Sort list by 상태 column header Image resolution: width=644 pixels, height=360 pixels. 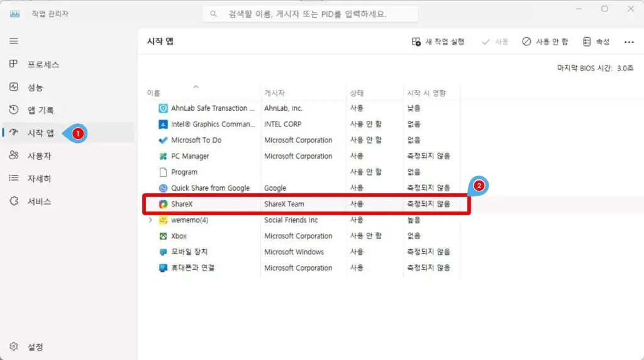[357, 93]
